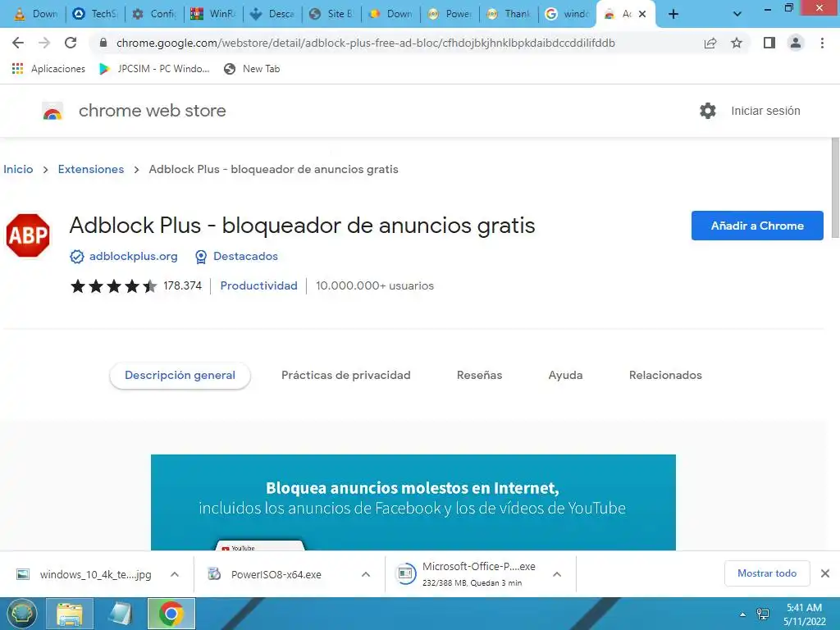Open the Chrome side panel

pos(769,43)
